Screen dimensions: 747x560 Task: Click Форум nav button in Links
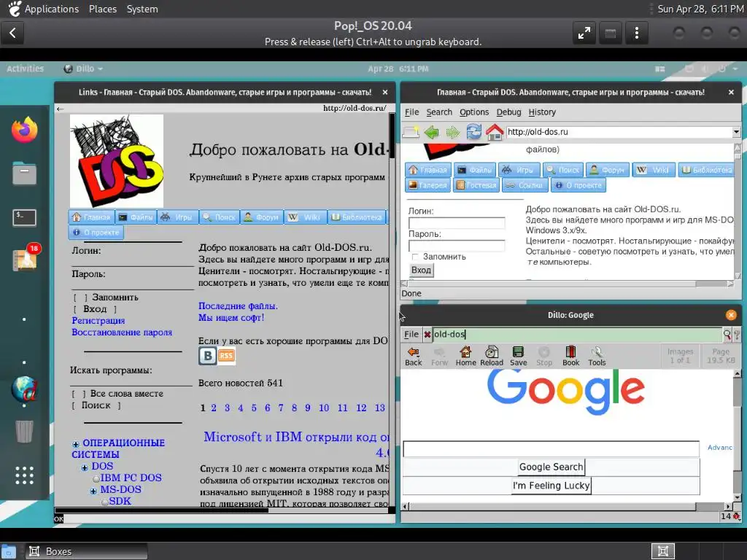[x=262, y=217]
